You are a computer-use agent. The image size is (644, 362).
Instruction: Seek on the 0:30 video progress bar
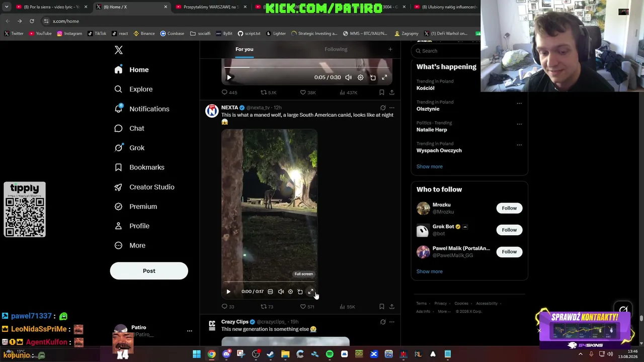307,67
